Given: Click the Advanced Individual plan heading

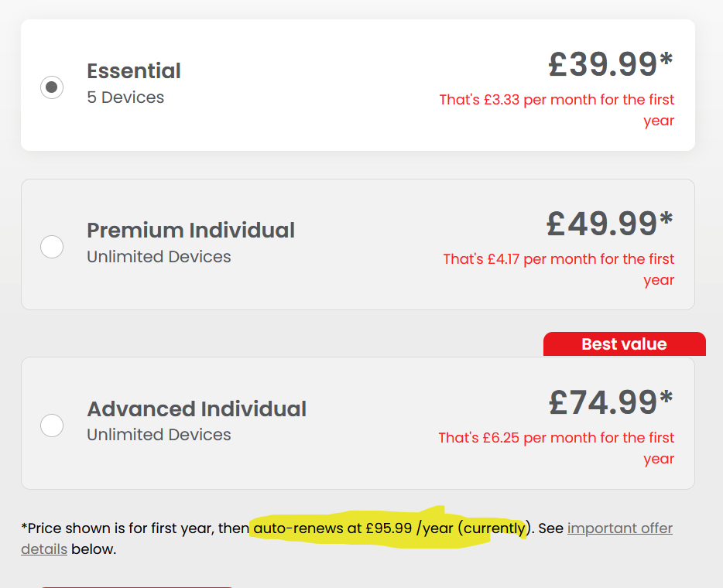Looking at the screenshot, I should coord(197,409).
